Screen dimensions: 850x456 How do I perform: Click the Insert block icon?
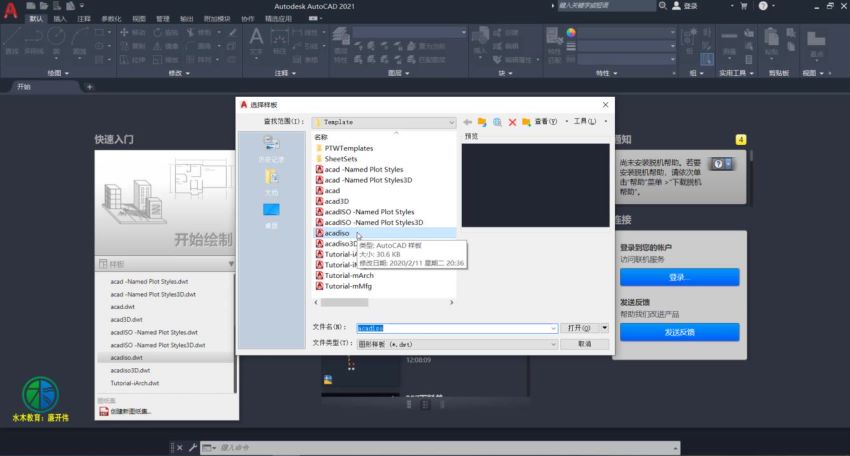(480, 41)
